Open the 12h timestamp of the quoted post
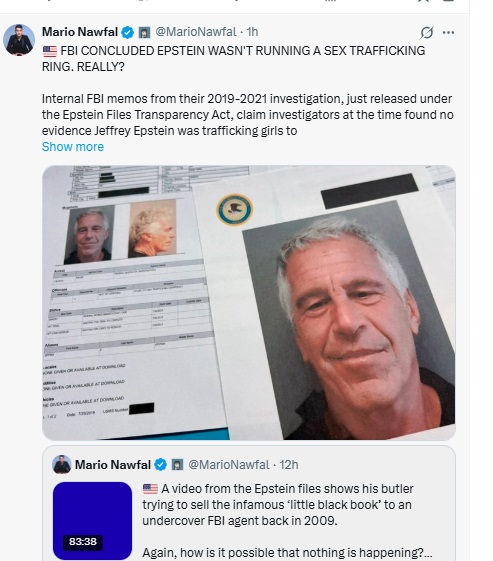The width and height of the screenshot is (493, 561). (x=289, y=465)
